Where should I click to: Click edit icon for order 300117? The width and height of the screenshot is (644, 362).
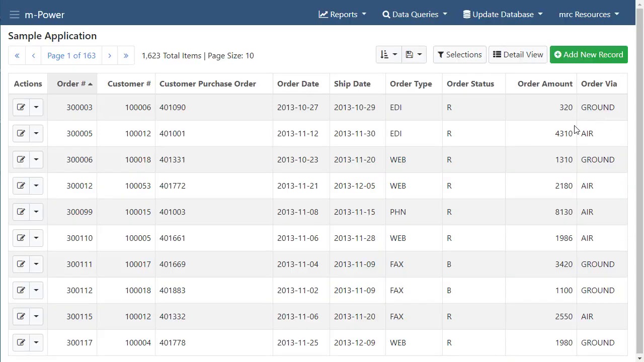tap(21, 342)
